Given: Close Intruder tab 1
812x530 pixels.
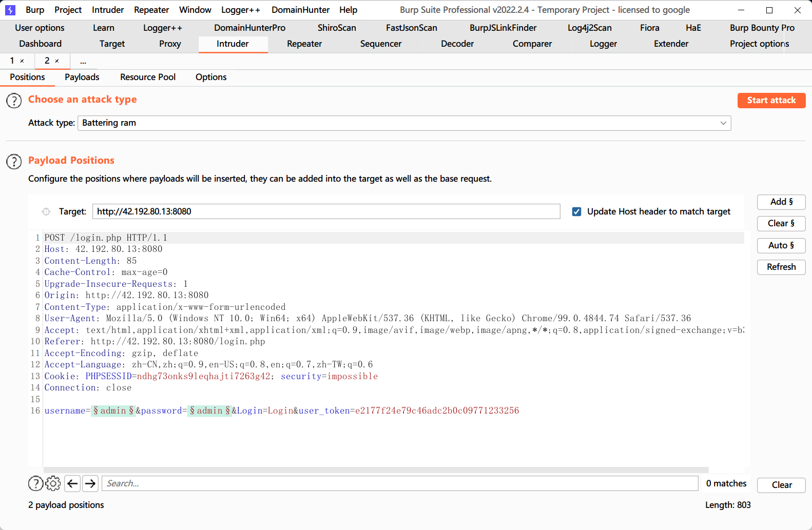Looking at the screenshot, I should click(x=22, y=61).
